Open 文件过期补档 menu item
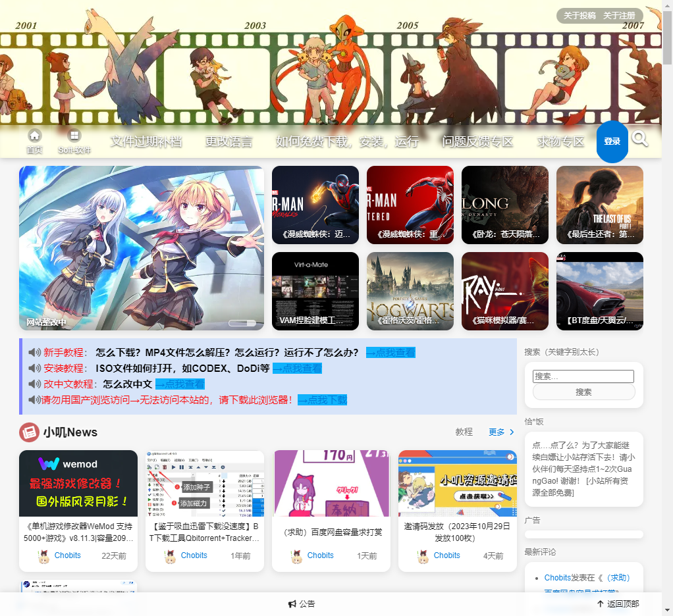The height and width of the screenshot is (616, 673). click(146, 141)
